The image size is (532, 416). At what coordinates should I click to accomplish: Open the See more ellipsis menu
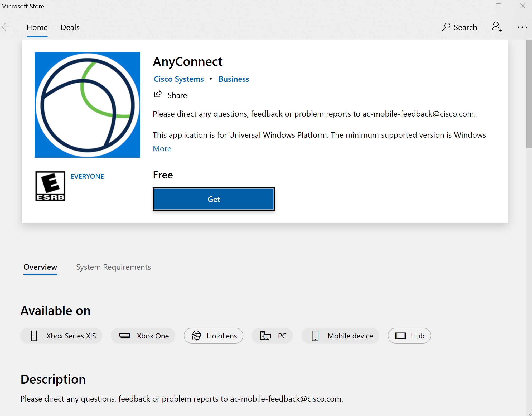click(522, 27)
